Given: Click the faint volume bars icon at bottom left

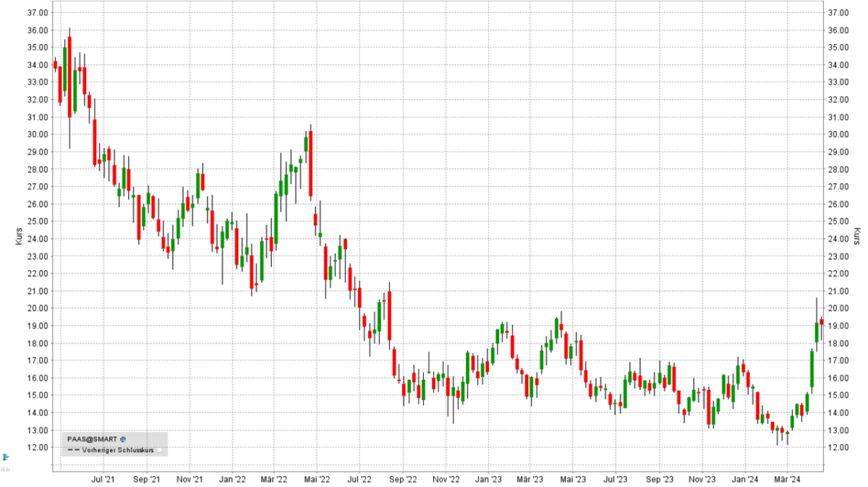Looking at the screenshot, I should tap(5, 469).
